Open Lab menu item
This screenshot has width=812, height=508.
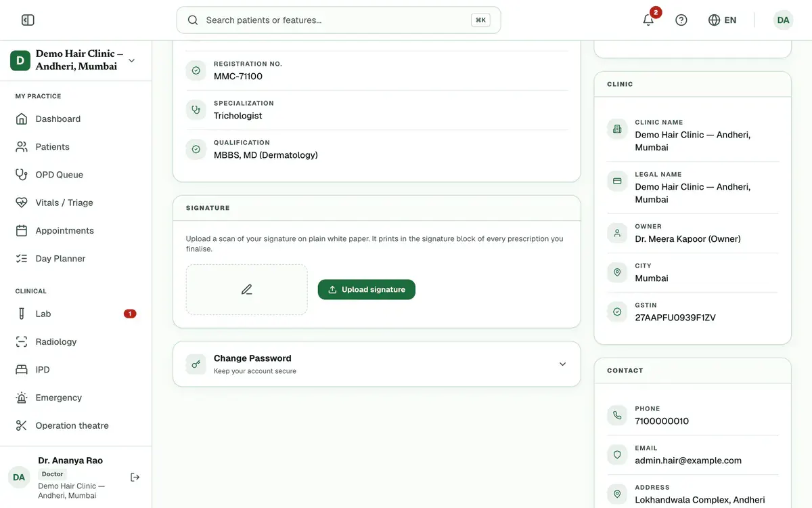click(76, 314)
